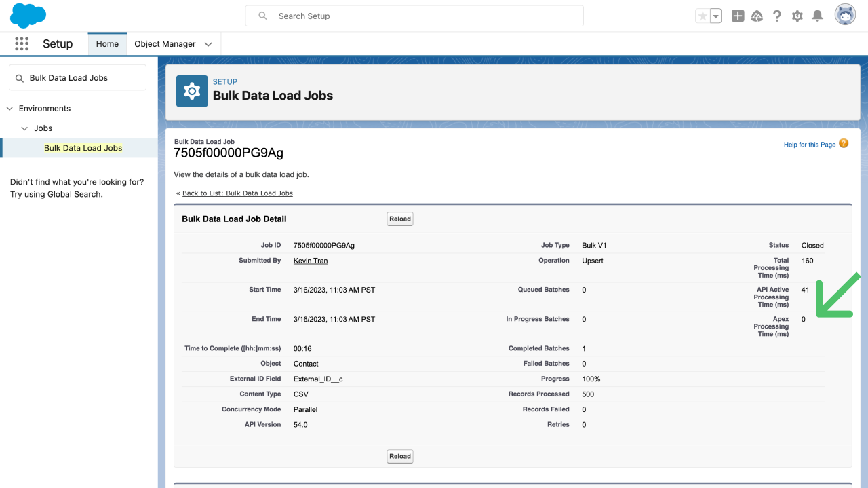
Task: Click the Start Time value
Action: point(334,290)
